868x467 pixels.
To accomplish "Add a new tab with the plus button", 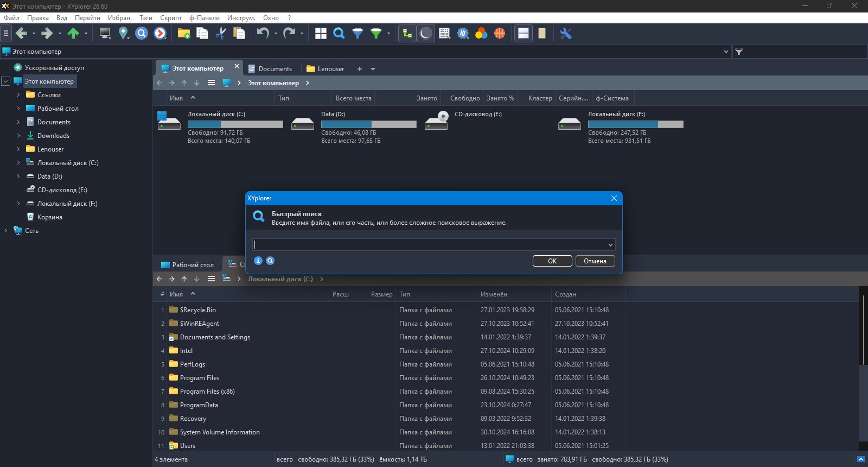I will coord(359,69).
